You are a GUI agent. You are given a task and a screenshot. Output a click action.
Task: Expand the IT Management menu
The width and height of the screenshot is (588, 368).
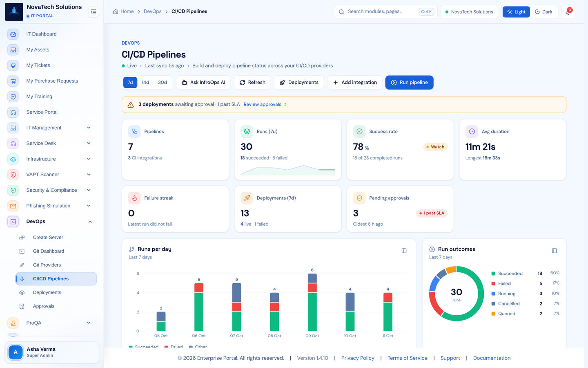[x=89, y=128]
